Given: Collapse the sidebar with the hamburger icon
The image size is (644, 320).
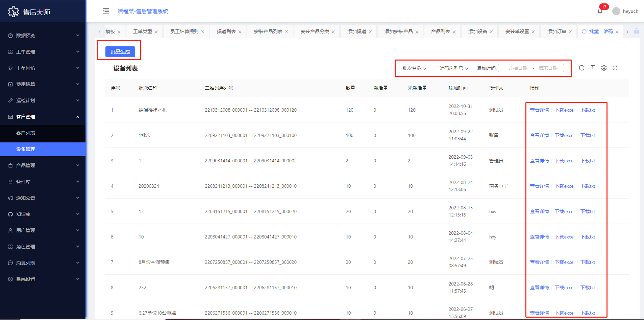Looking at the screenshot, I should [x=106, y=11].
